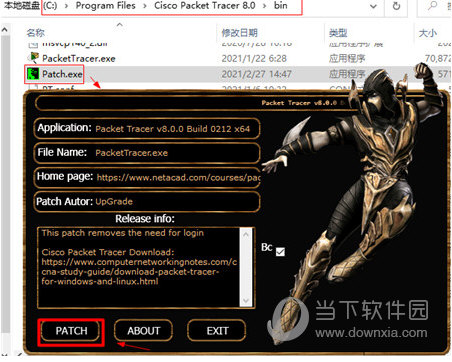
Task: Select Patch.exe file icon
Action: click(33, 74)
